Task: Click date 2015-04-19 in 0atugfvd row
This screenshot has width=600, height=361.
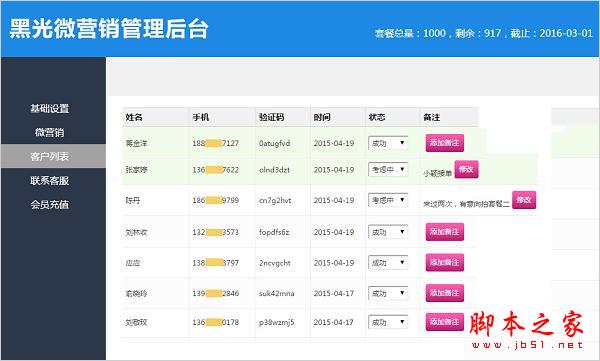Action: point(334,144)
